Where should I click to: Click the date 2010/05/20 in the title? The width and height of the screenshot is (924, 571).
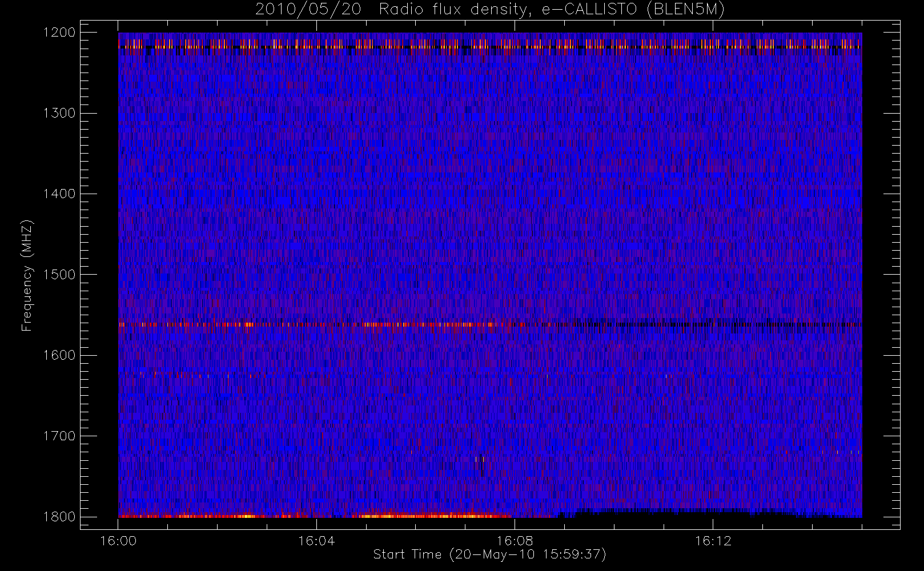pyautogui.click(x=308, y=10)
